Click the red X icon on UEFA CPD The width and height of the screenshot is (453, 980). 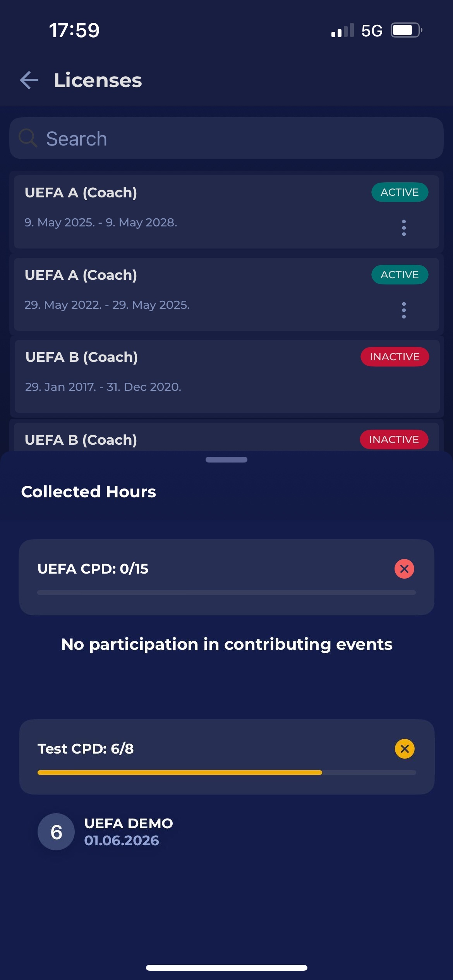click(404, 569)
